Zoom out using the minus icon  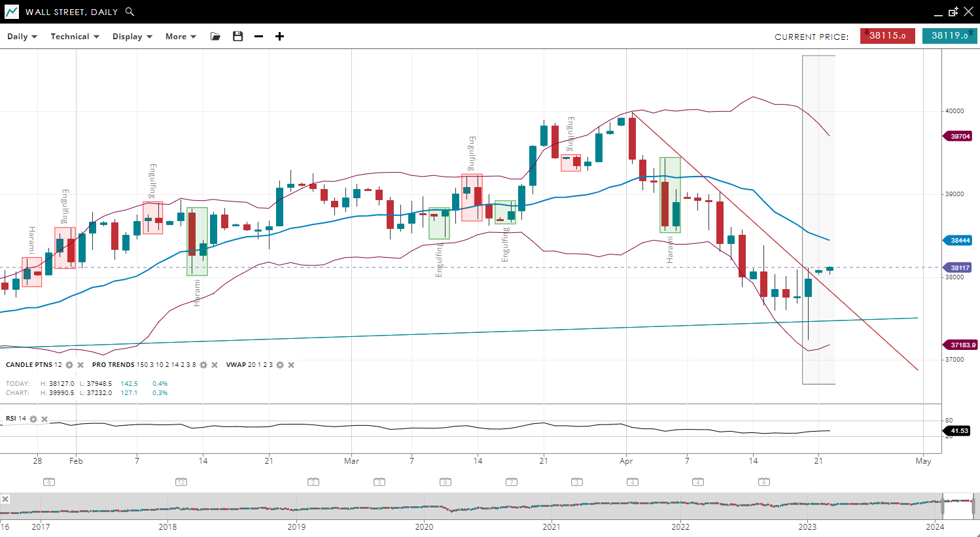(259, 37)
